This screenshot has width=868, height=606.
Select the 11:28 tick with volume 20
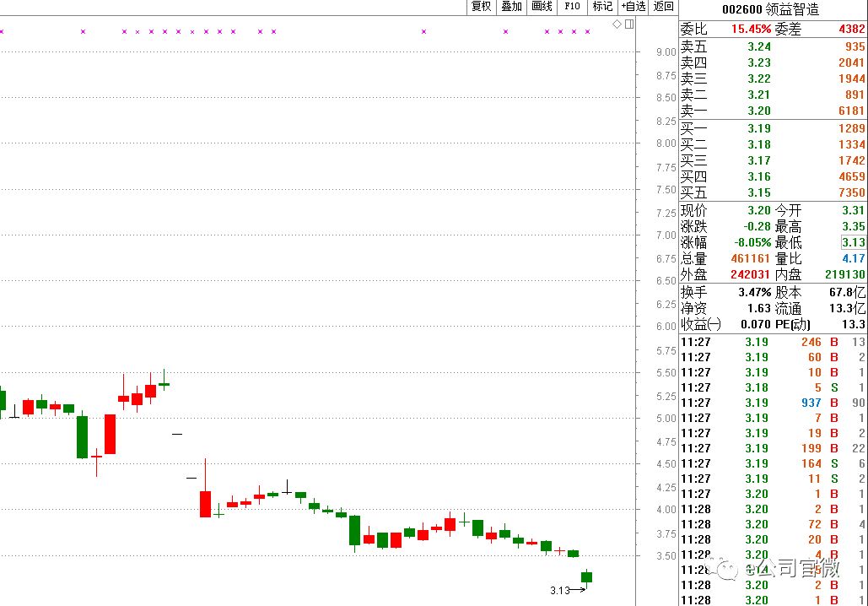click(773, 539)
